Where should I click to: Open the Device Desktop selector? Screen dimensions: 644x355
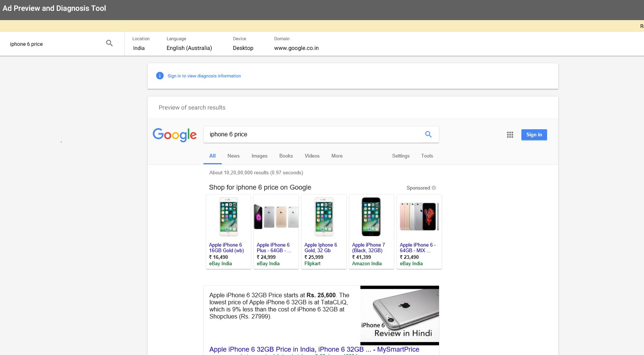243,44
